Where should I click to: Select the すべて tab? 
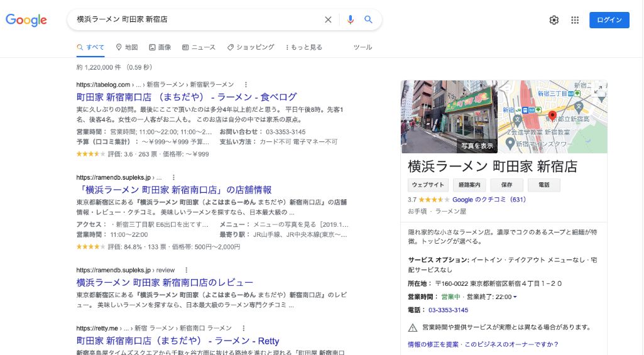tap(90, 47)
